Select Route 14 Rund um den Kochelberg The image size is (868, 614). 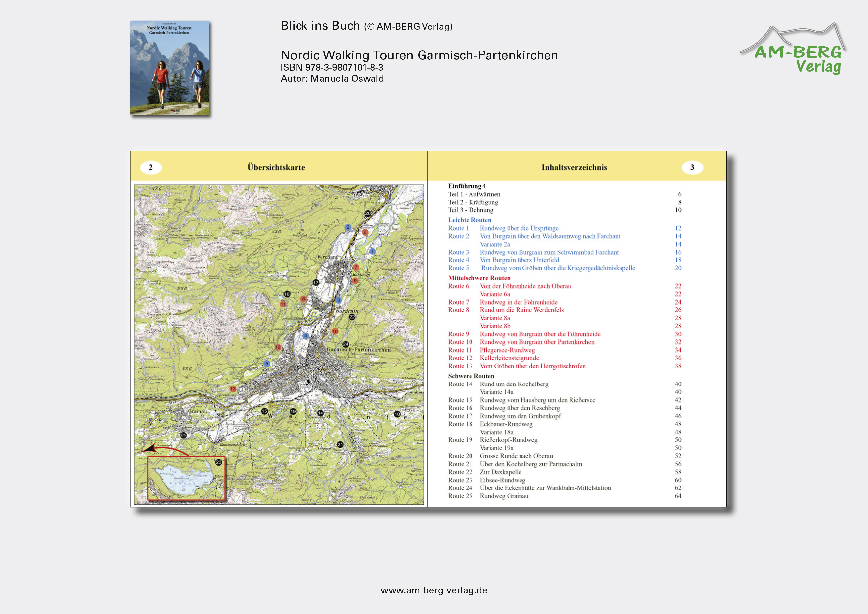565,384
